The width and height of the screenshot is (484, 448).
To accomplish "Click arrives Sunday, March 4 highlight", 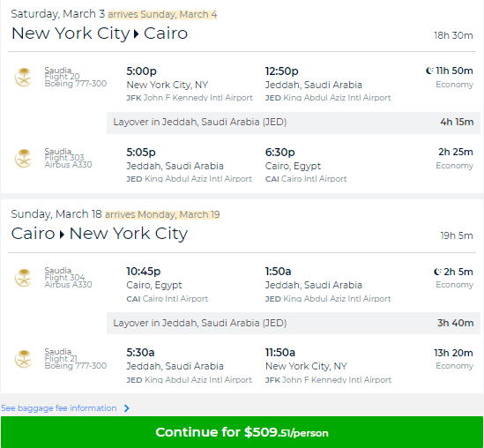I will pyautogui.click(x=162, y=14).
